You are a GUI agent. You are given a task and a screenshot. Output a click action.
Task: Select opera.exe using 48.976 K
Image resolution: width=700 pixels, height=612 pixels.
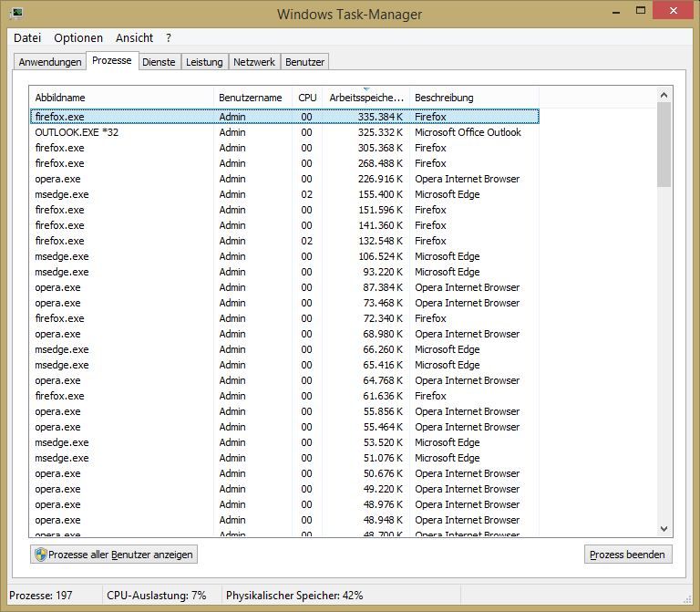tap(284, 504)
